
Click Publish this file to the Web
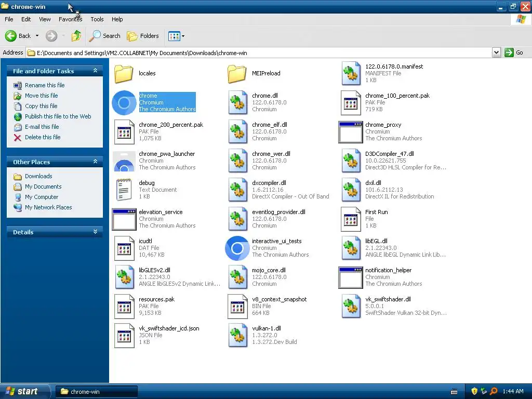[58, 116]
